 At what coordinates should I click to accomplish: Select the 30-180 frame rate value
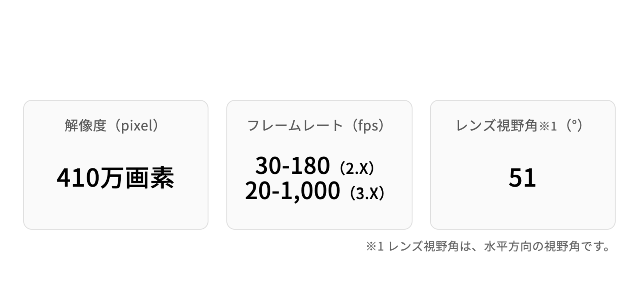pos(292,165)
